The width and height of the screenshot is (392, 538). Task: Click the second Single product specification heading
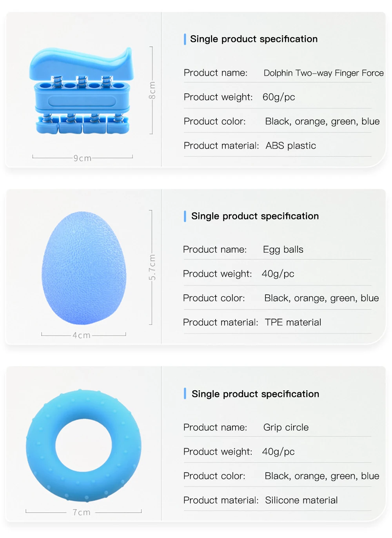[x=255, y=216]
